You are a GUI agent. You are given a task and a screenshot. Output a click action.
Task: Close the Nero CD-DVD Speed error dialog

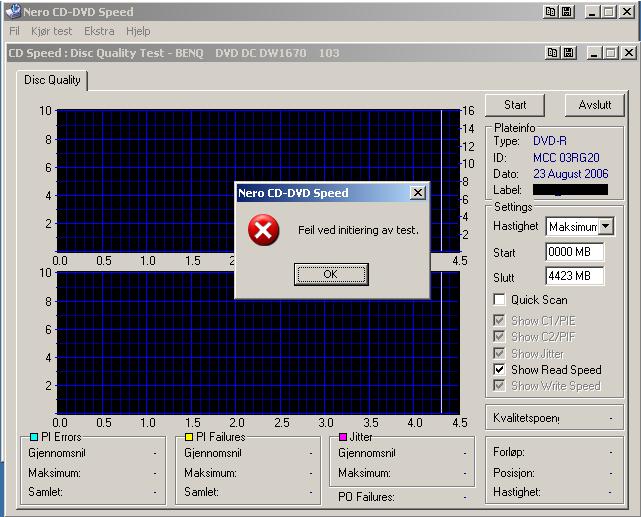(x=417, y=193)
